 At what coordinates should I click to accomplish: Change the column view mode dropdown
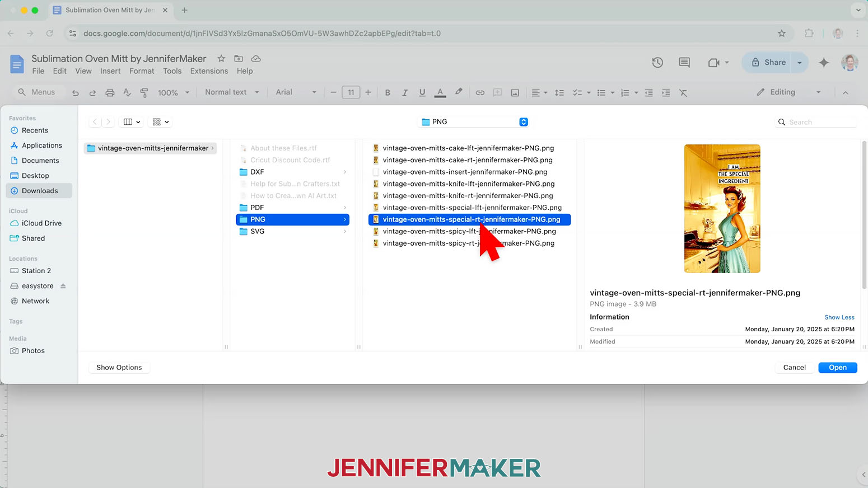(132, 122)
